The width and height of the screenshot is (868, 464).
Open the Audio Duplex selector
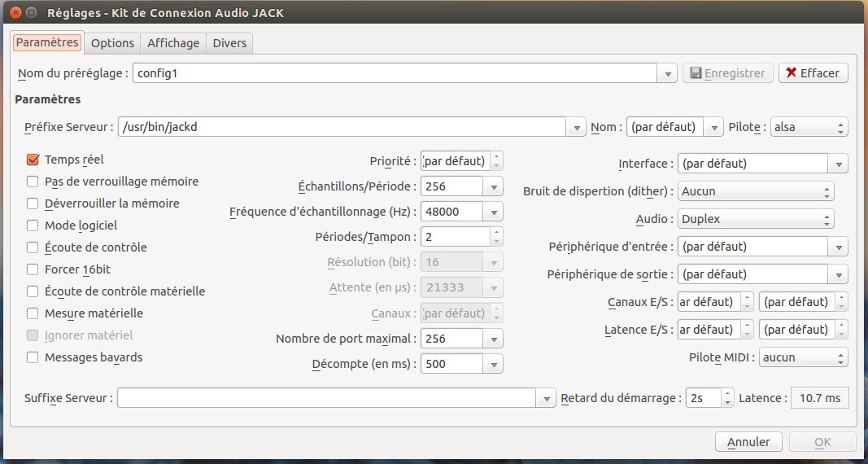757,219
